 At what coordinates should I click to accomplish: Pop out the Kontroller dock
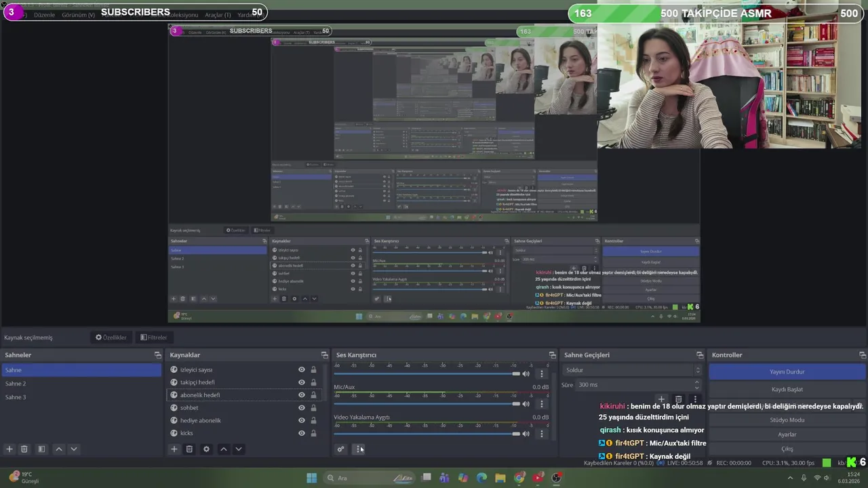862,355
